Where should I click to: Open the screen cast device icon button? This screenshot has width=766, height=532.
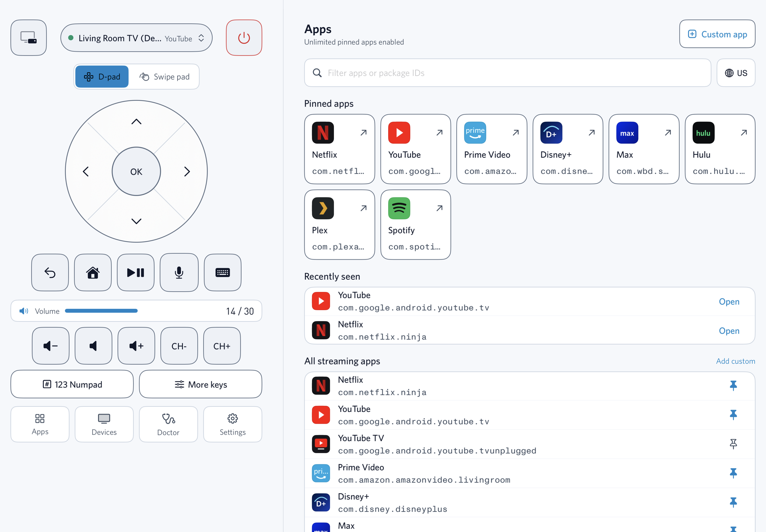29,38
